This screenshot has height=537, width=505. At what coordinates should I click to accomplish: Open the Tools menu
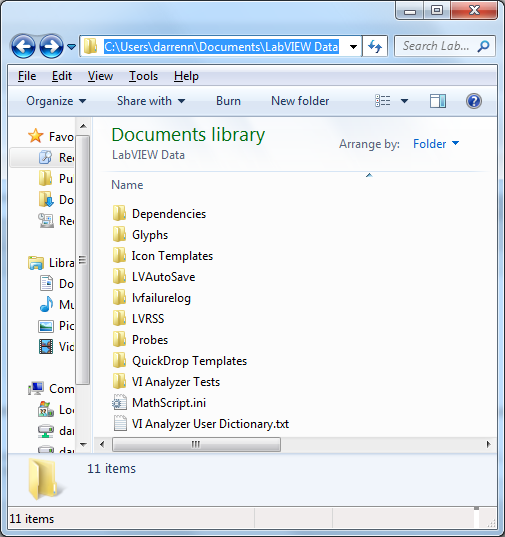[143, 76]
